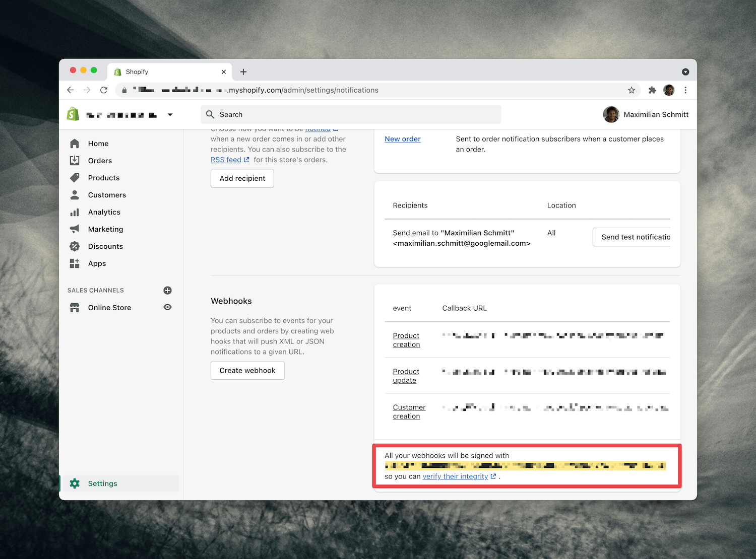
Task: Open Apps section
Action: click(97, 263)
